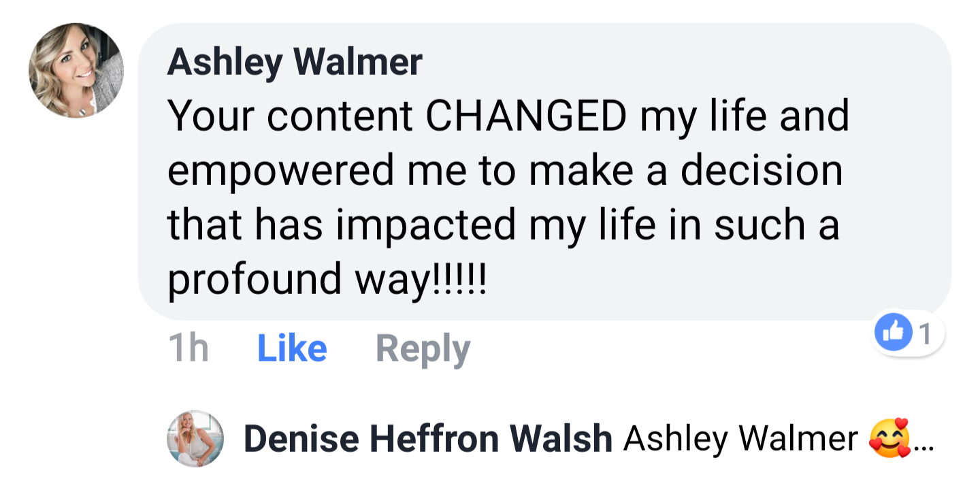Reply to Ashley Walmer's comment
980x492 pixels.
click(x=423, y=348)
